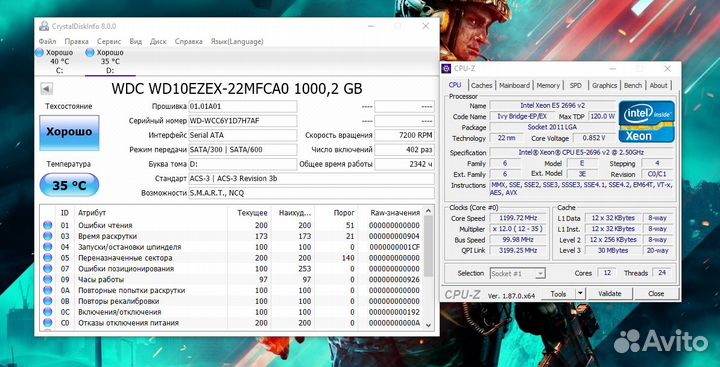Switch to the Mainboard tab in CPU-Z

(x=514, y=85)
